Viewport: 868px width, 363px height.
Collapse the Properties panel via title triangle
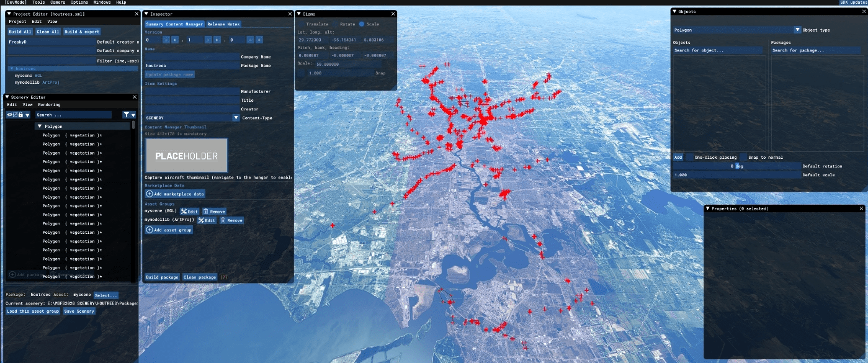709,208
